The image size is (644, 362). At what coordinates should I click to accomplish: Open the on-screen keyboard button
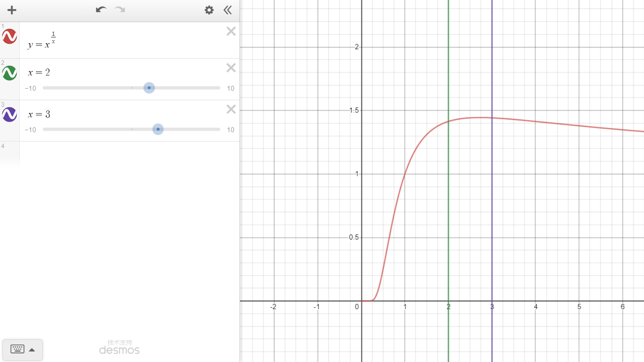[17, 350]
